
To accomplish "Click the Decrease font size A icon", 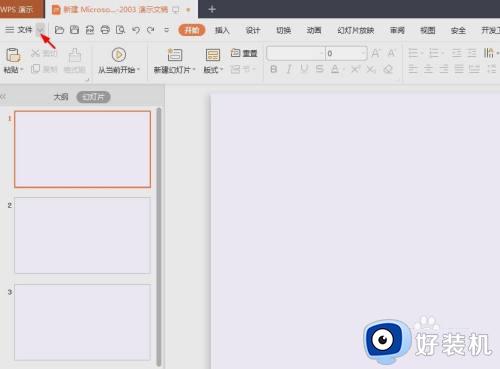I will click(391, 53).
